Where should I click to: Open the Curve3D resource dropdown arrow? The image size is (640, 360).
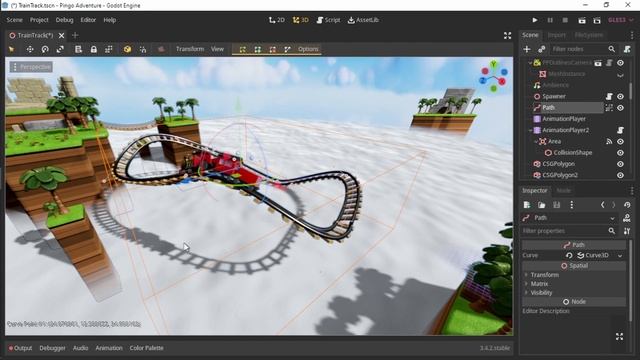tap(620, 256)
